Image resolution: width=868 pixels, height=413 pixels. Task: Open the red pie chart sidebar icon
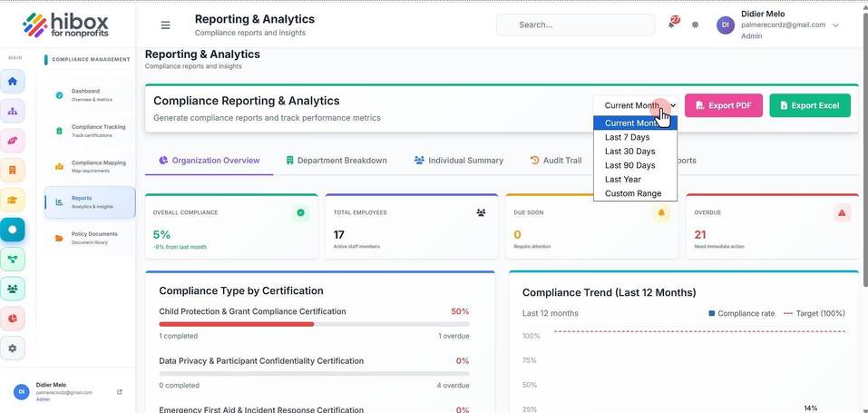click(12, 319)
